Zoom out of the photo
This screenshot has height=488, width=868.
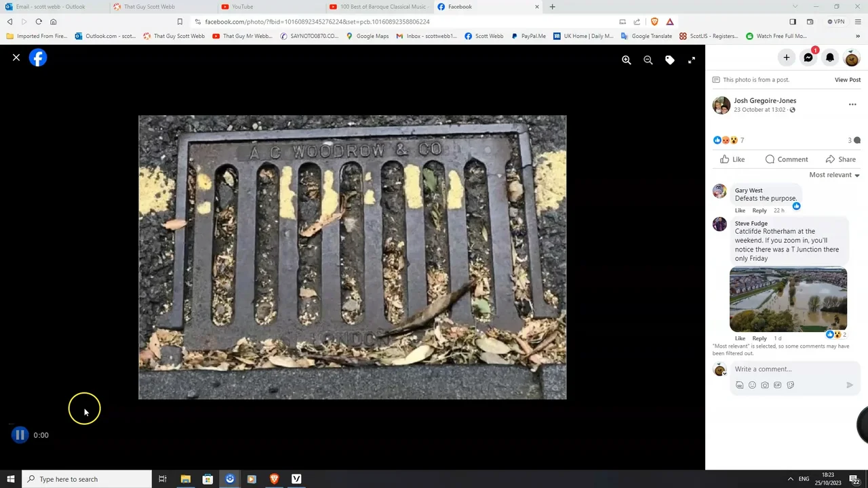coord(648,60)
